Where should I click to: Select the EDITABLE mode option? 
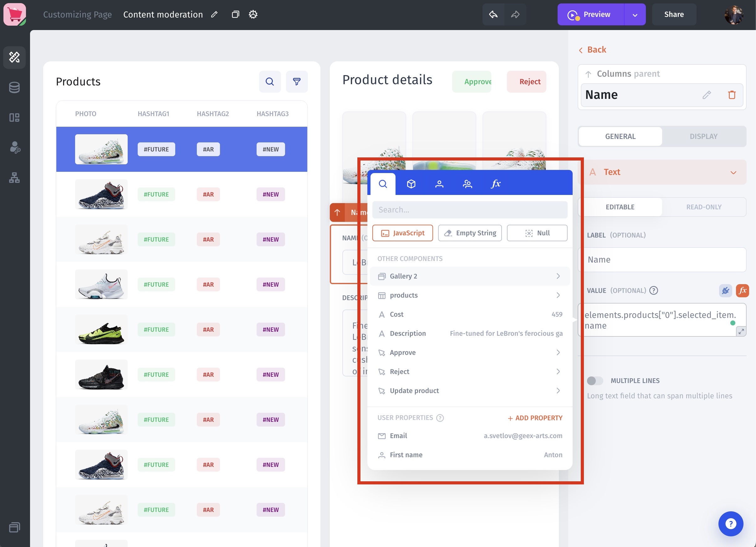coord(620,207)
